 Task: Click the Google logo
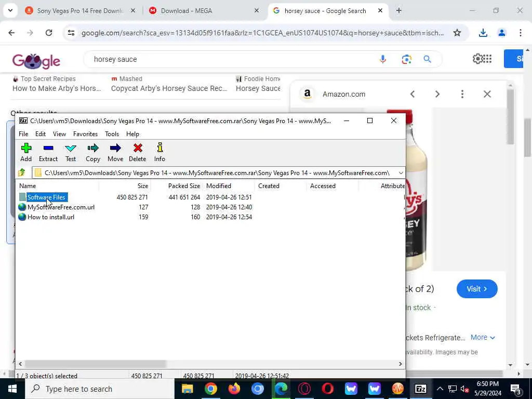point(36,60)
